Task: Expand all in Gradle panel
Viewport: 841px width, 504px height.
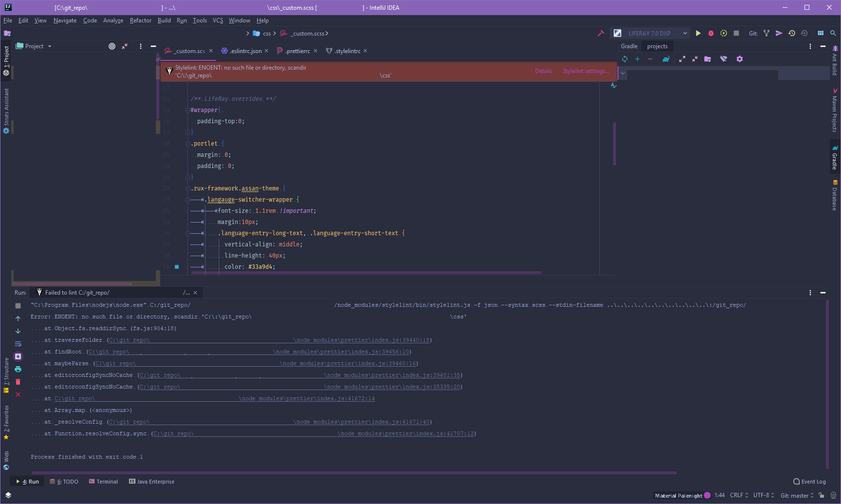Action: [682, 59]
